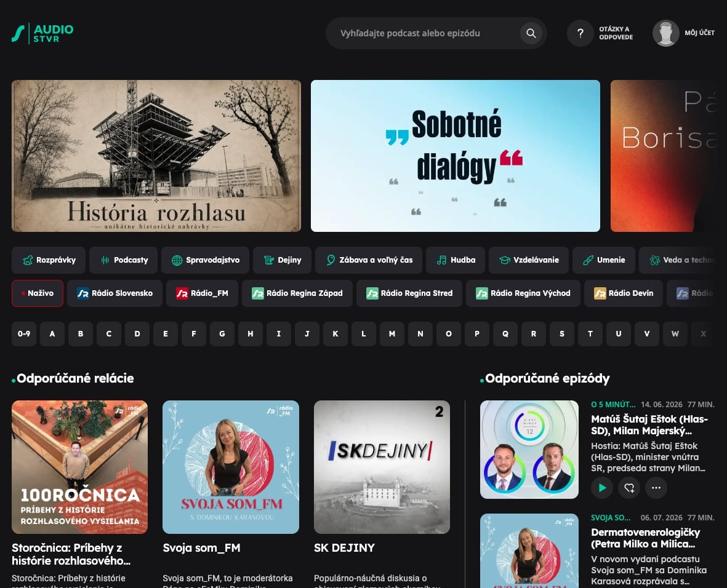
Task: Choose the Rádio_FM station
Action: tap(202, 293)
